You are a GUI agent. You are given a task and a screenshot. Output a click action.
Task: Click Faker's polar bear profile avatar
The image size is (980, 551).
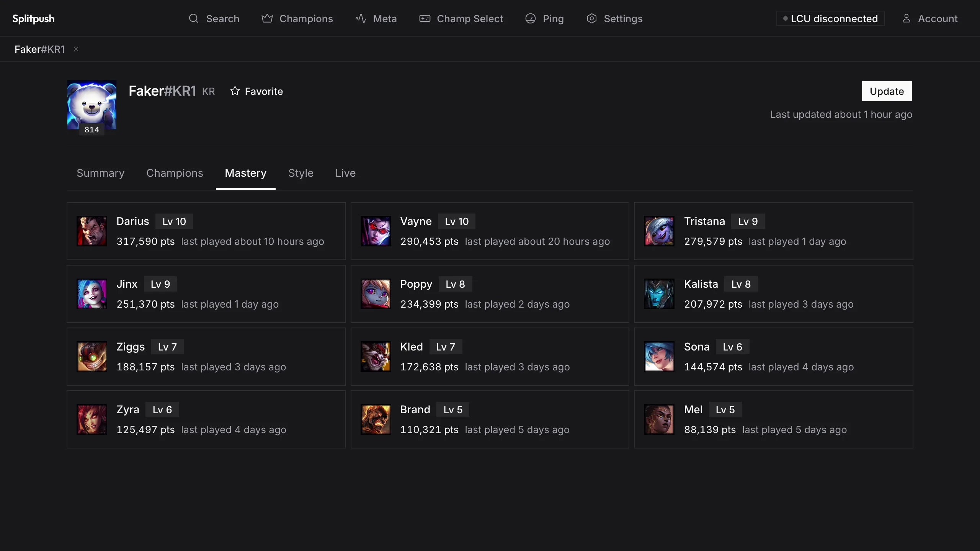coord(92,105)
